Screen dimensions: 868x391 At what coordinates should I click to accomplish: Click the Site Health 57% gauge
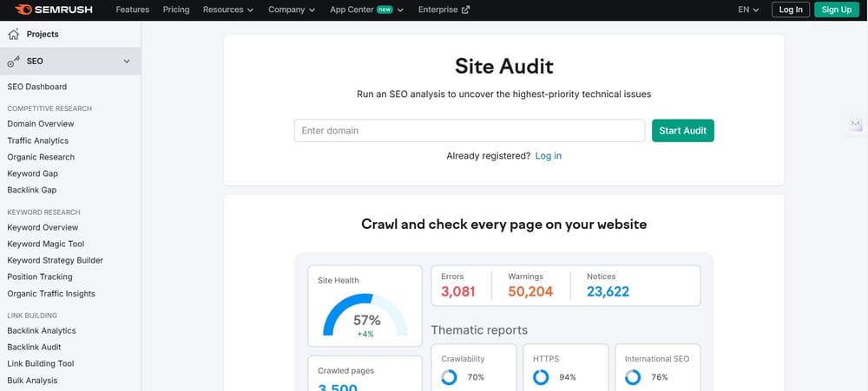(x=365, y=316)
